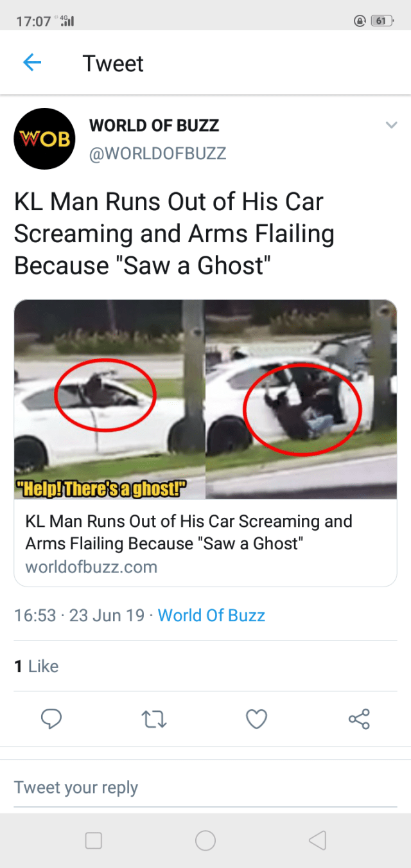Image resolution: width=411 pixels, height=868 pixels.
Task: Tap the @WORLDOFBUZZ handle
Action: 157,154
